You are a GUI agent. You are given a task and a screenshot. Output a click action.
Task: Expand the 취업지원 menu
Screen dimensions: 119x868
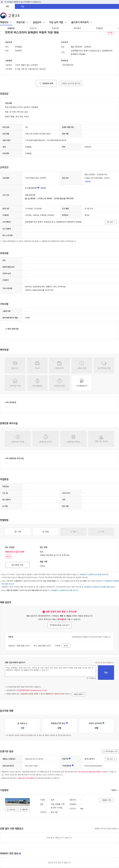[x=22, y=22]
